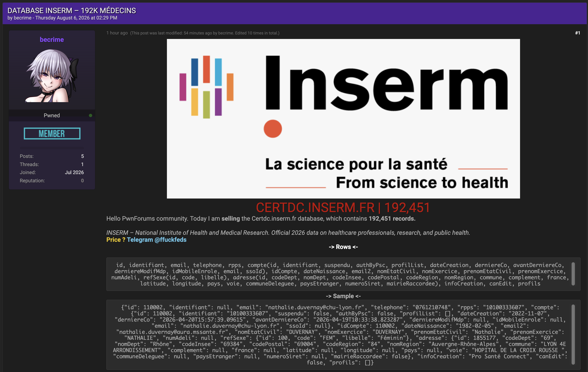Screen dimensions: 588x372
Task: Click the becrime avatar image
Action: (52, 76)
